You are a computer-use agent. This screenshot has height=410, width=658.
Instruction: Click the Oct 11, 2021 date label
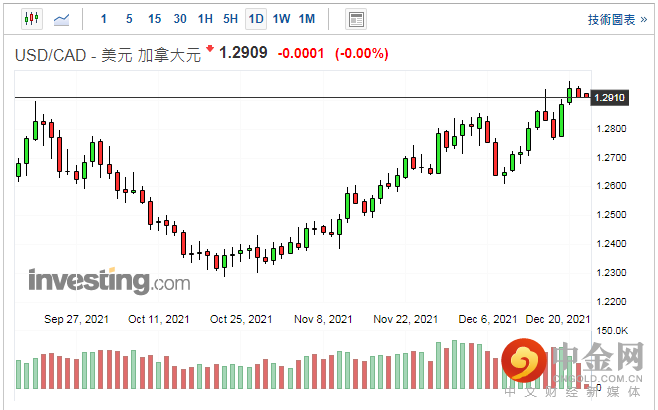(x=159, y=319)
